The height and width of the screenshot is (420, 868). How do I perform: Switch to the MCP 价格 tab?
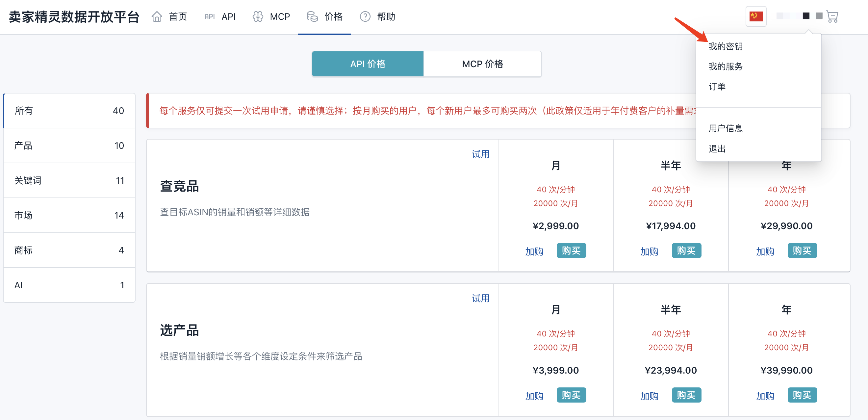[482, 64]
